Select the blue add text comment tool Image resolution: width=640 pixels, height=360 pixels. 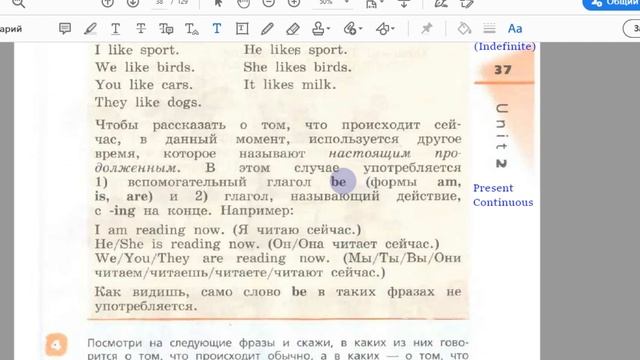click(217, 29)
